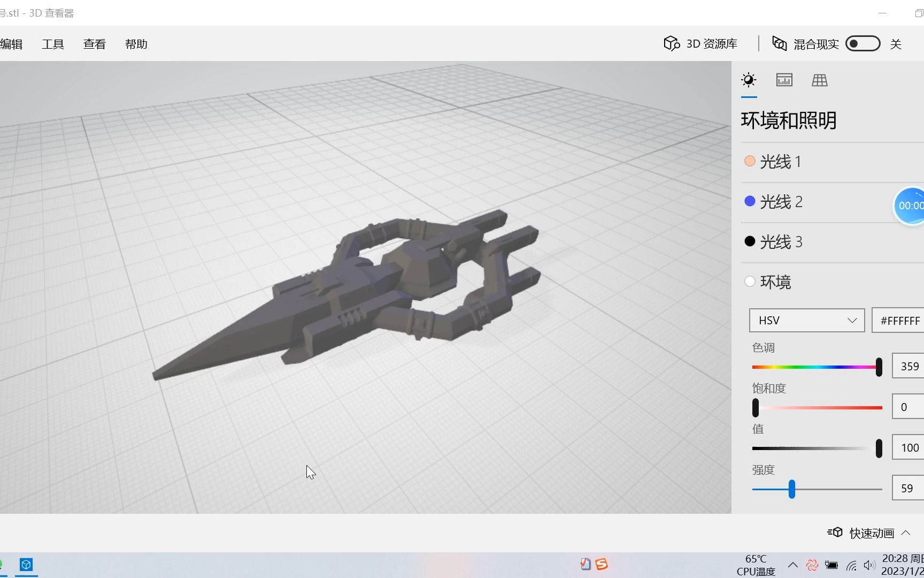This screenshot has height=578, width=924.
Task: Click the red swirl tray icon
Action: [x=812, y=565]
